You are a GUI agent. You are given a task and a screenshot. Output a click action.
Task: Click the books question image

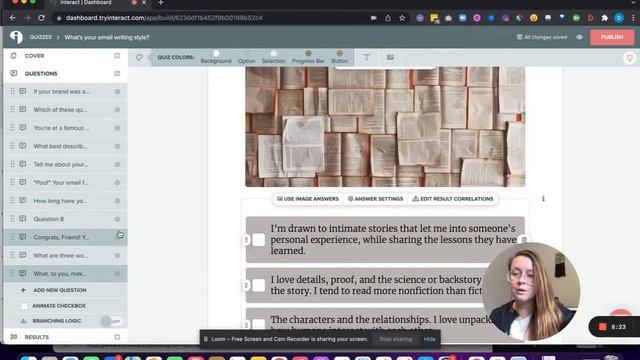pos(385,127)
